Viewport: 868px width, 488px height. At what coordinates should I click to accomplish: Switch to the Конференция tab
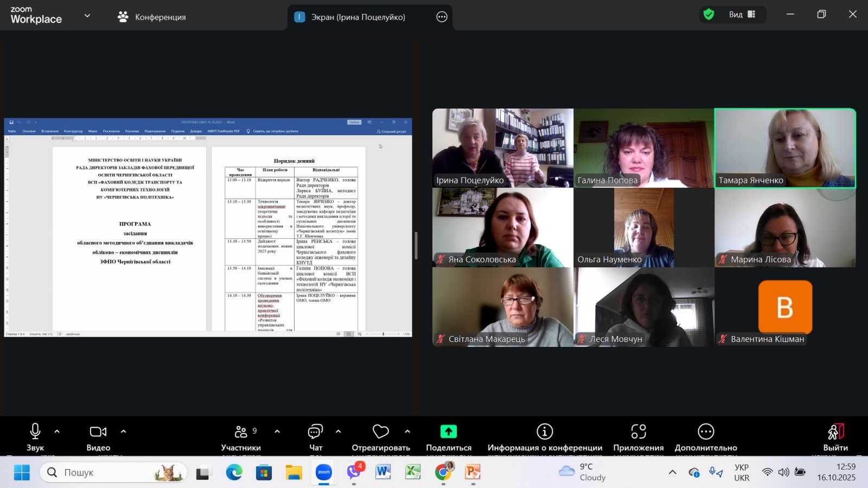152,17
